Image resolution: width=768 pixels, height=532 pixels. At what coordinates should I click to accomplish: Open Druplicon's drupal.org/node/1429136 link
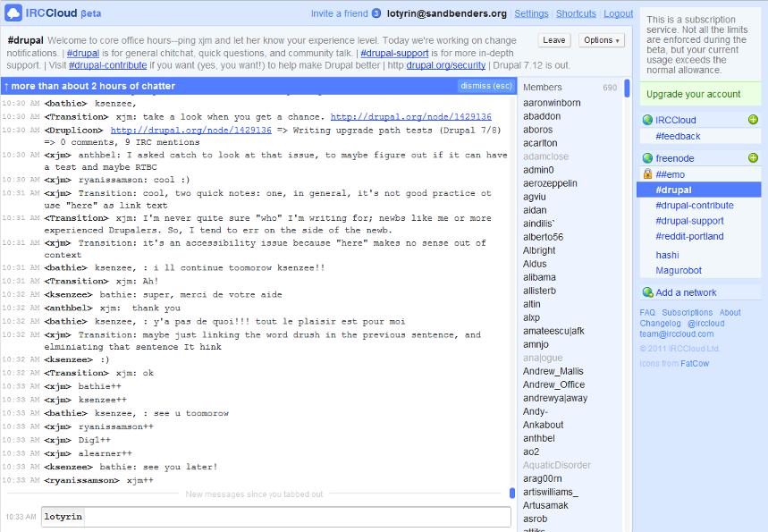[x=191, y=130]
